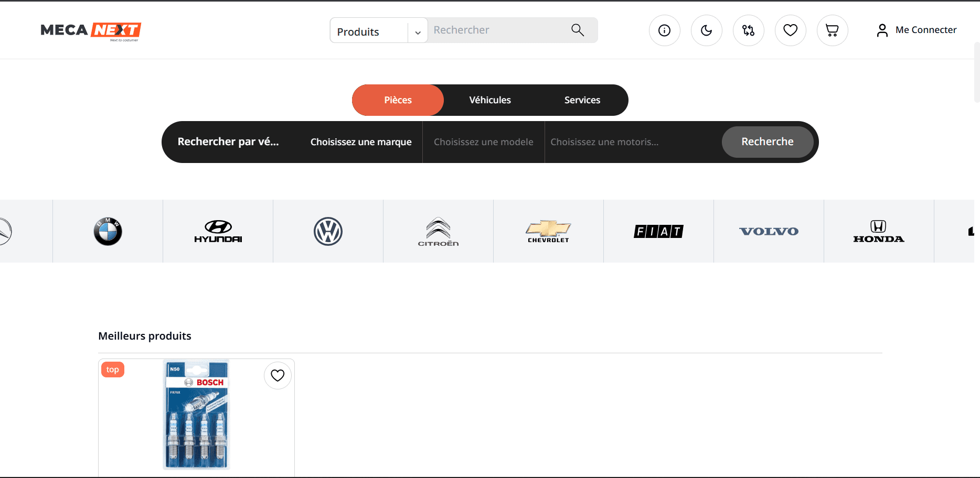Expand the Rechercher par vé... dropdown

pos(228,142)
